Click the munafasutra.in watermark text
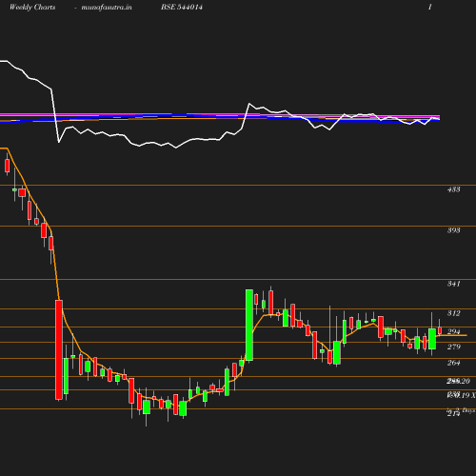This screenshot has width=476, height=476. point(107,7)
